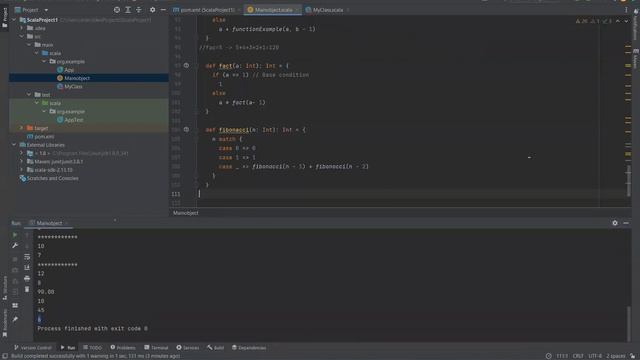Expand the Maven junit library node
Screen dimensions: 640x360
click(22, 162)
